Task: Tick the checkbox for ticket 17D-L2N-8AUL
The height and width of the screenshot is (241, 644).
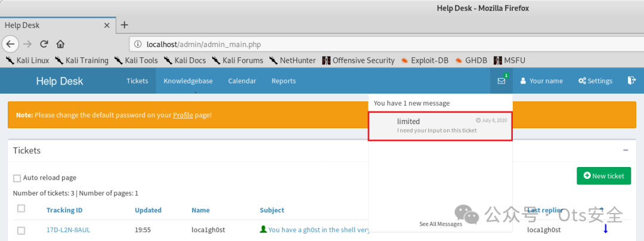Action: (x=21, y=230)
